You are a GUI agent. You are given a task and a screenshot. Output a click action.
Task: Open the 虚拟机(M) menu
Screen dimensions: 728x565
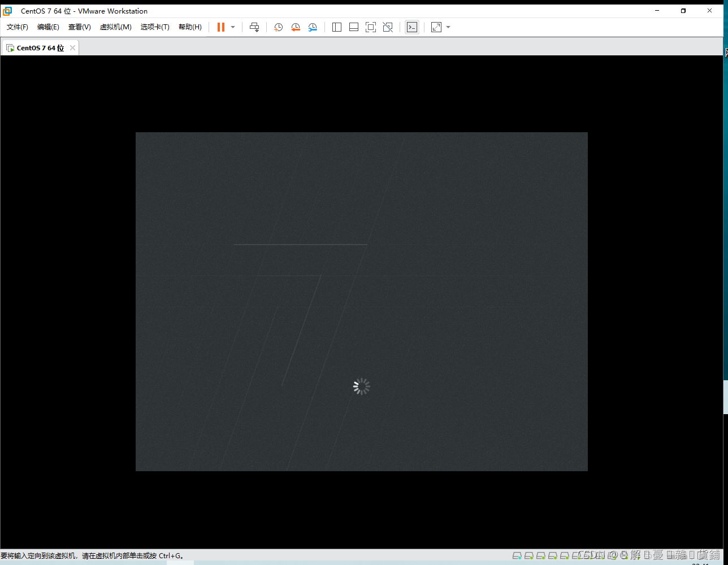pos(115,27)
